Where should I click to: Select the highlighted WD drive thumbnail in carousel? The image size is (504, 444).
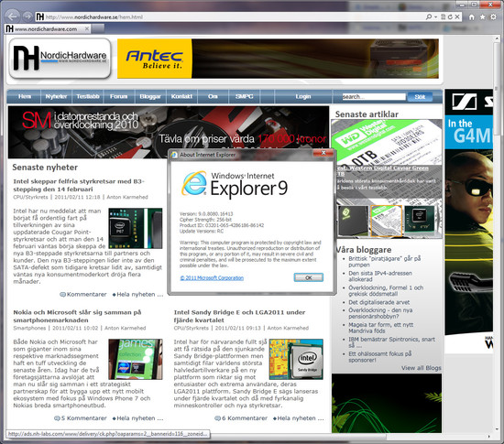(x=386, y=221)
